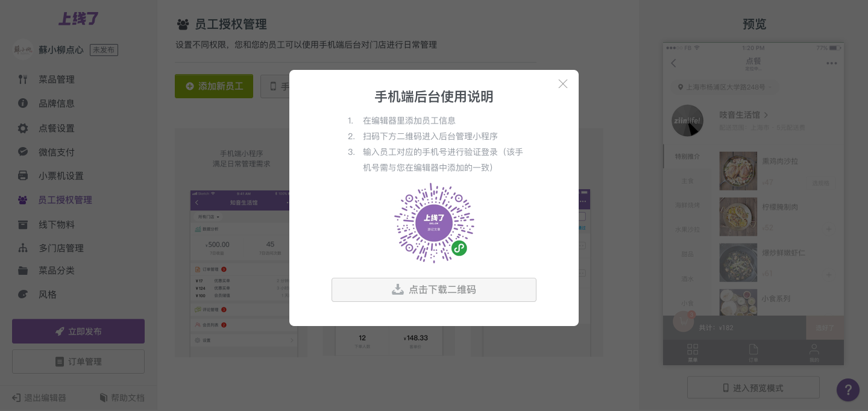This screenshot has height=411, width=868.
Task: Expand 吱音生活馆 store details in preview
Action: pos(744,115)
